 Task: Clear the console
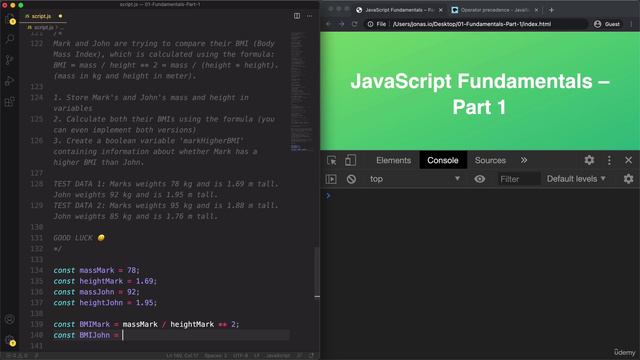(351, 179)
